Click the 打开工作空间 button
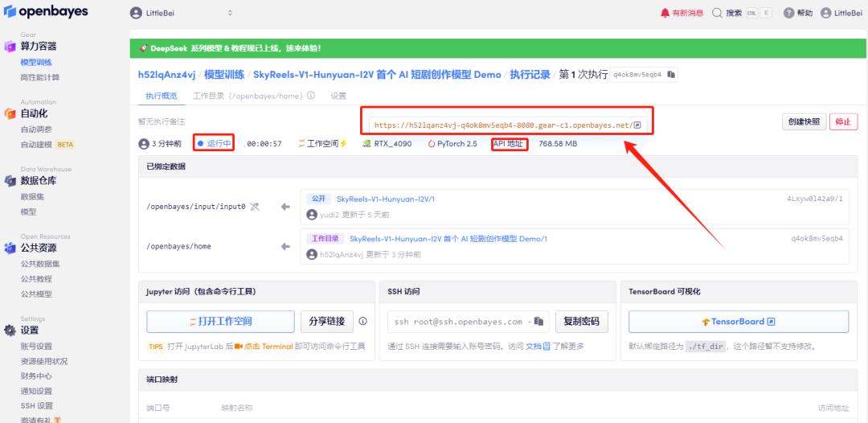Viewport: 868px width, 423px height. point(220,321)
